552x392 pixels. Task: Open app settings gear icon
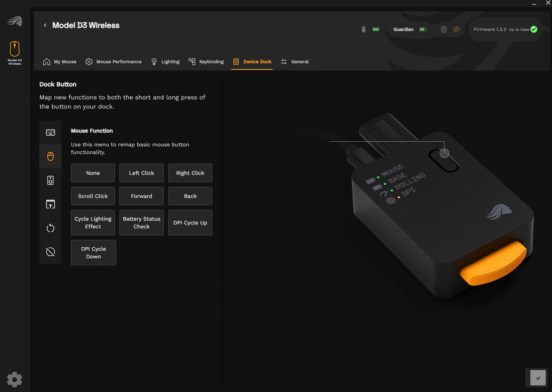15,379
